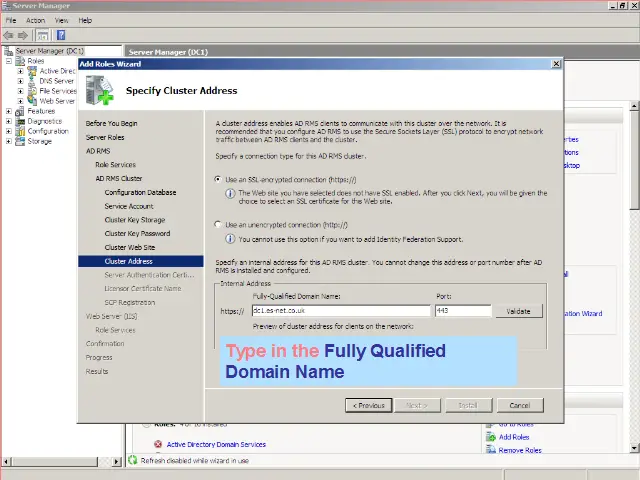Select Use an SSL-encrypted connection radio
This screenshot has height=480, width=640.
click(x=218, y=179)
